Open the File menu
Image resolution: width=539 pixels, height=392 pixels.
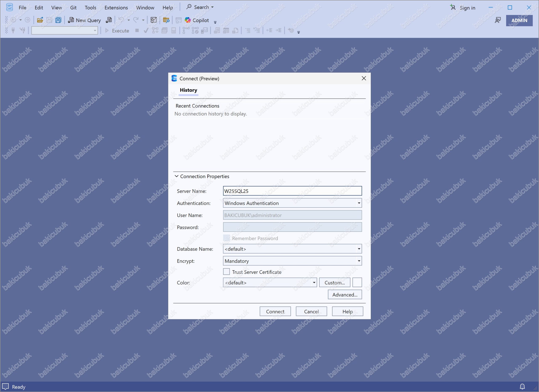point(23,8)
